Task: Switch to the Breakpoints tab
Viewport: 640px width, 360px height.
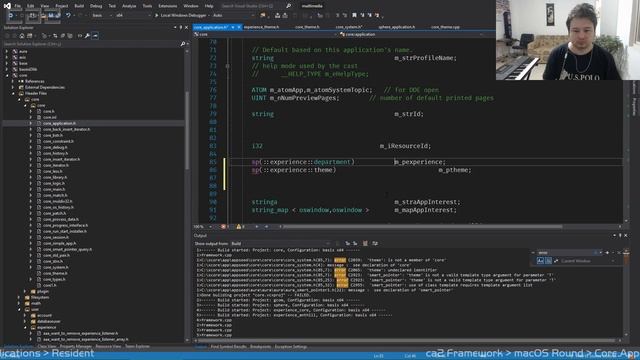Action: 260,347
